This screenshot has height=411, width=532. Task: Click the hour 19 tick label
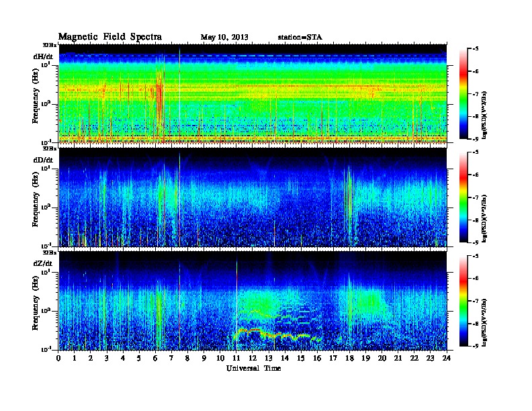[x=365, y=358]
